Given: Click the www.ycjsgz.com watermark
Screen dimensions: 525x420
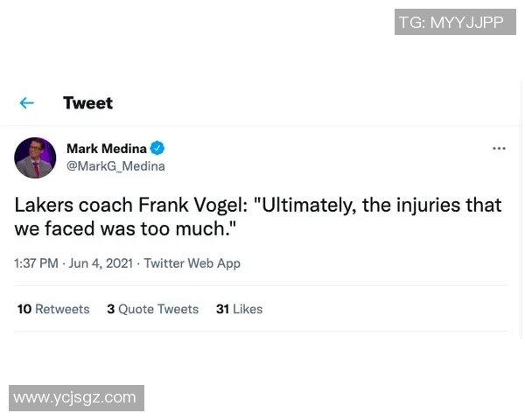Looking at the screenshot, I should click(x=75, y=397).
